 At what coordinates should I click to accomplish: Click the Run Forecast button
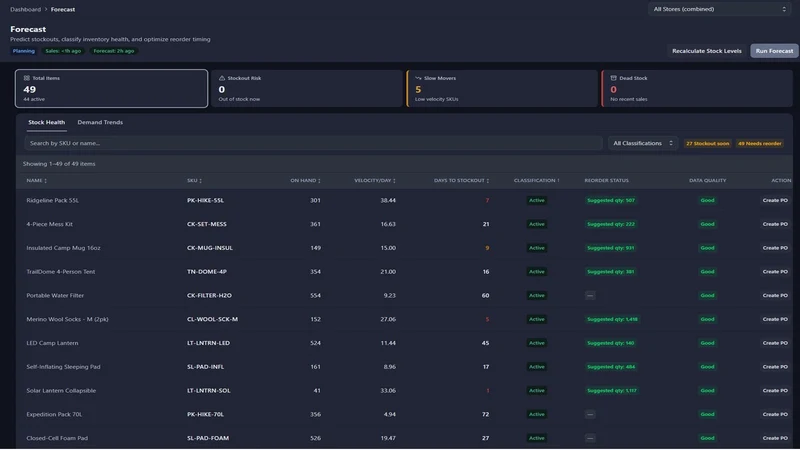tap(774, 51)
